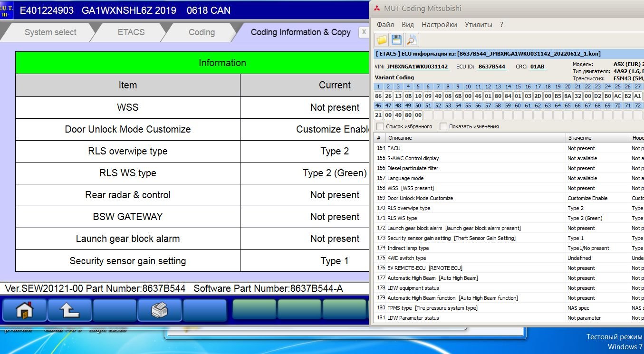Click the ETACS ECU информация file banner
This screenshot has width=644, height=354.
pos(509,54)
